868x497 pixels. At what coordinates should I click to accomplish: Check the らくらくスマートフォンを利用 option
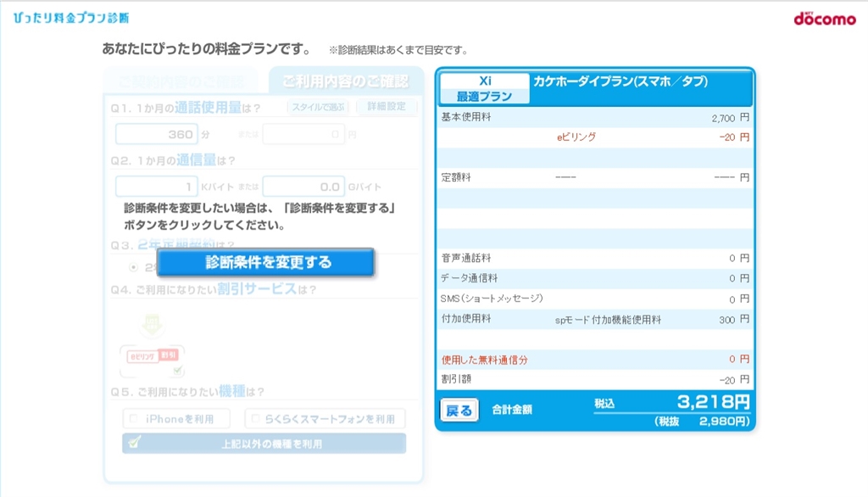(x=325, y=419)
